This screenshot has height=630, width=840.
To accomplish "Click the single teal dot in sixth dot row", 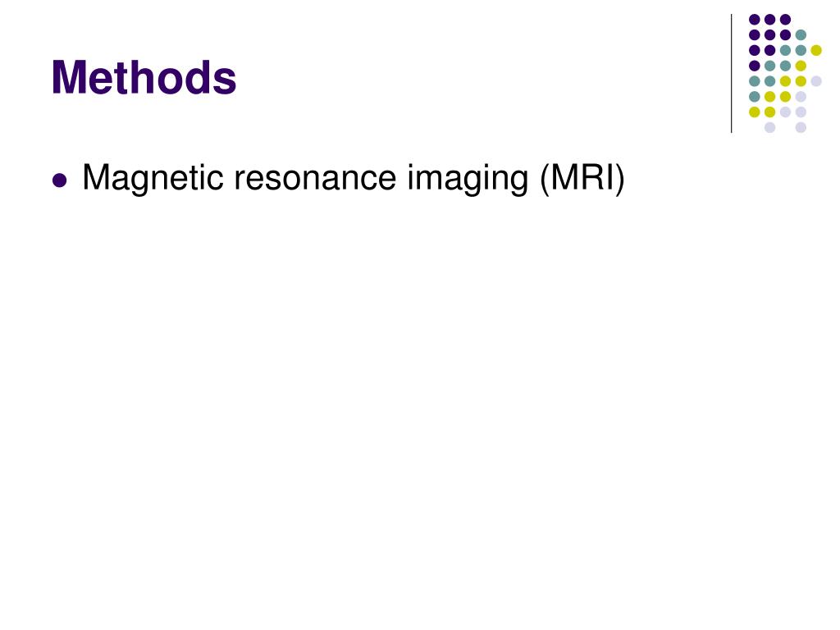I will pyautogui.click(x=755, y=97).
